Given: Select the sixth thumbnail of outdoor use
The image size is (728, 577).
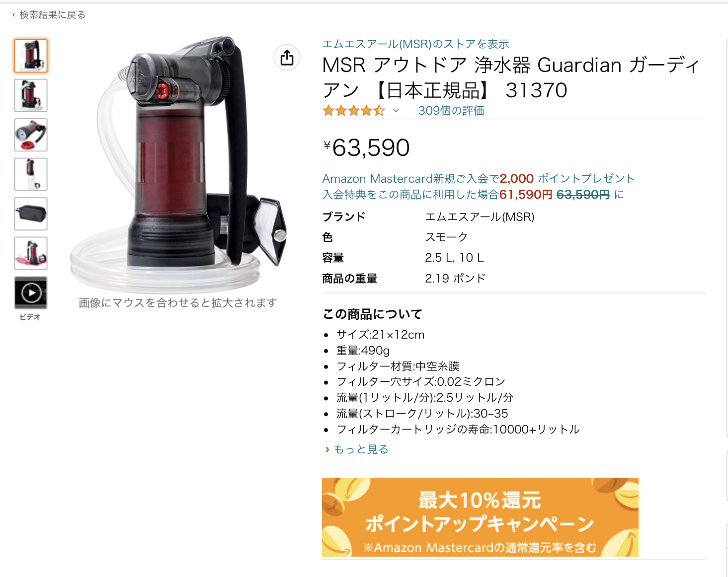Looking at the screenshot, I should pos(31,253).
